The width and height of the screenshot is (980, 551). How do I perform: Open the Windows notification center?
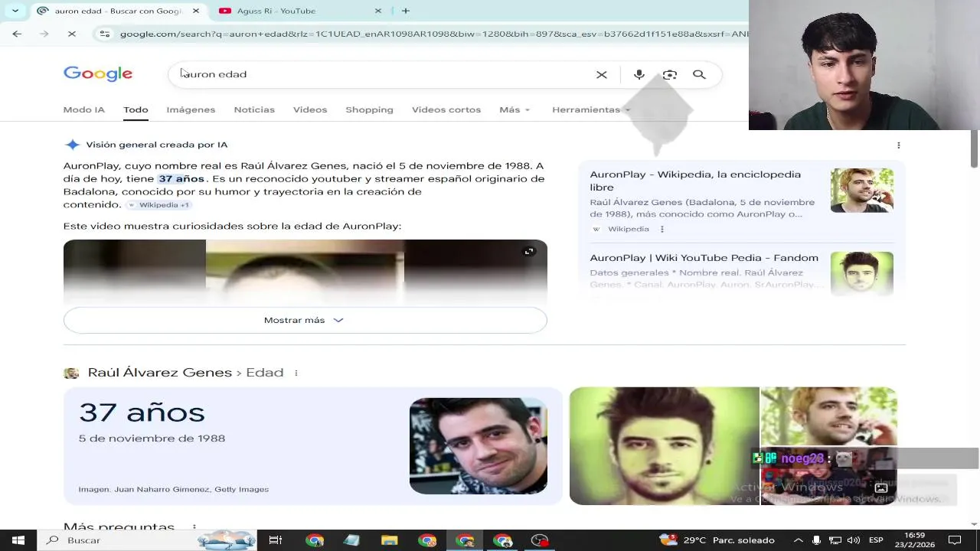(x=954, y=540)
